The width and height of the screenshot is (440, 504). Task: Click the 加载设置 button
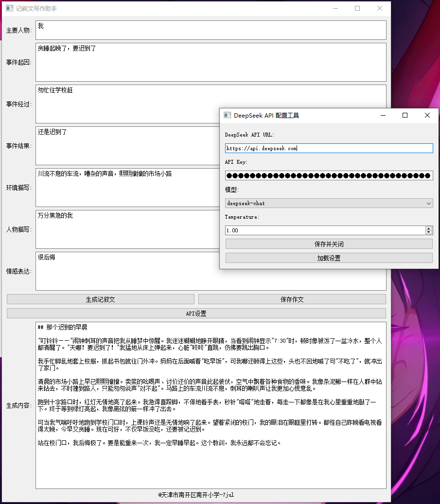pyautogui.click(x=329, y=258)
